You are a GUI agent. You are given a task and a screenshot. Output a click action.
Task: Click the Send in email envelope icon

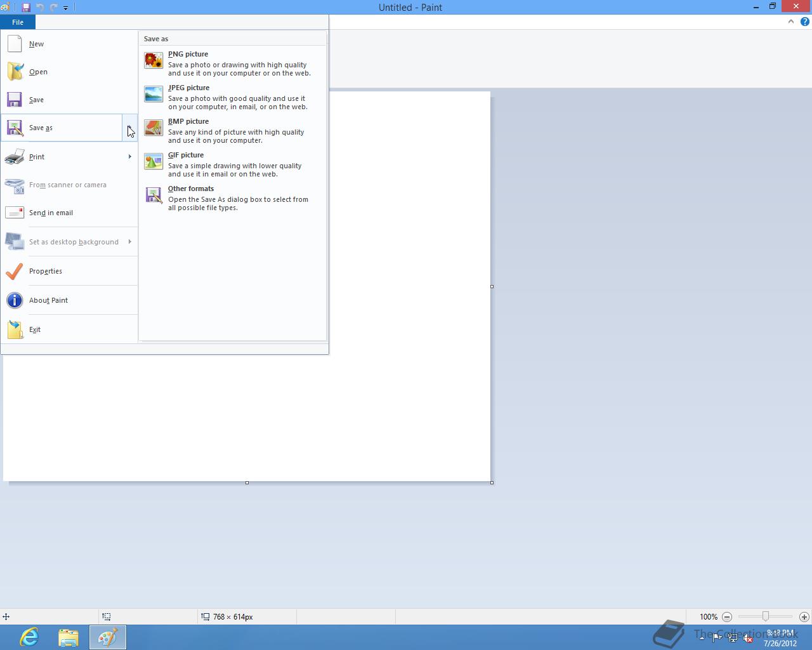15,213
